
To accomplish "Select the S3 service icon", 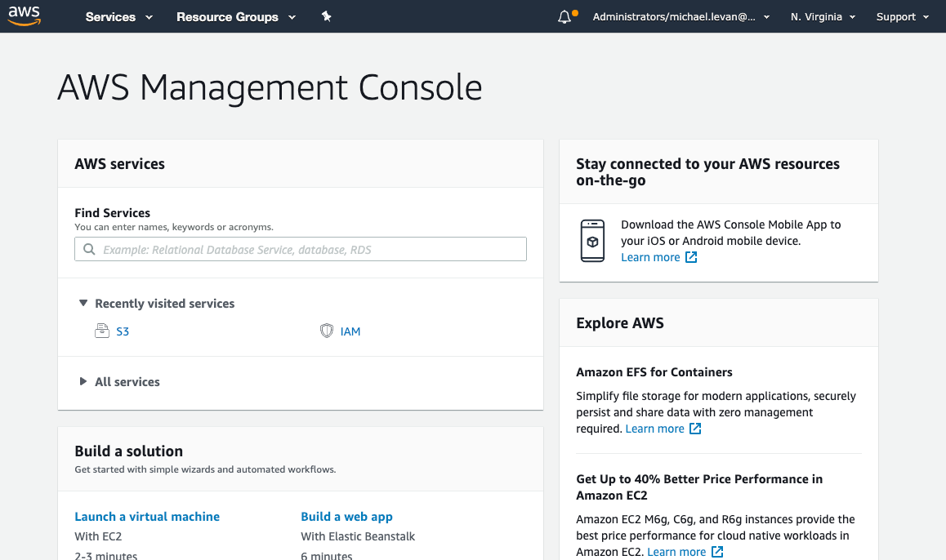I will point(102,331).
